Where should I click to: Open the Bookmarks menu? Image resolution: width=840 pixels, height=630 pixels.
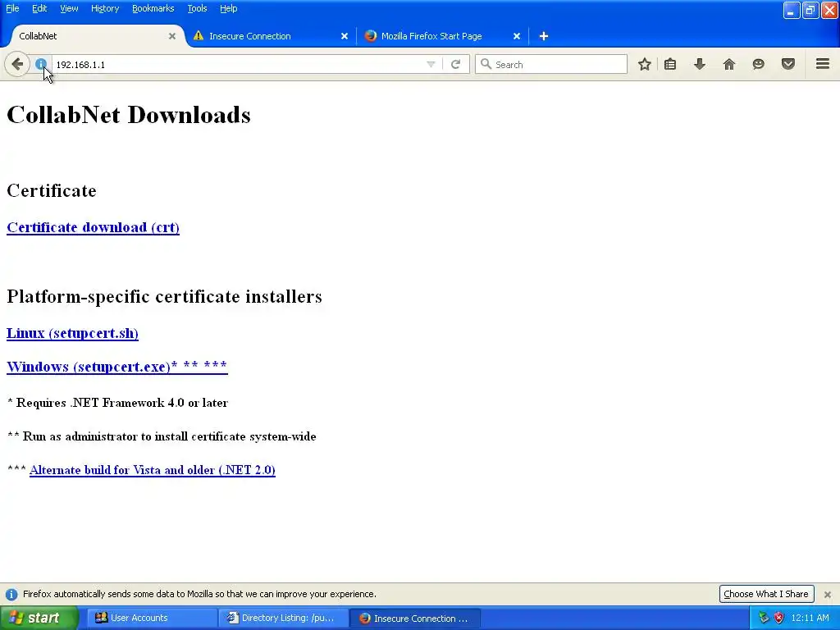(x=153, y=8)
